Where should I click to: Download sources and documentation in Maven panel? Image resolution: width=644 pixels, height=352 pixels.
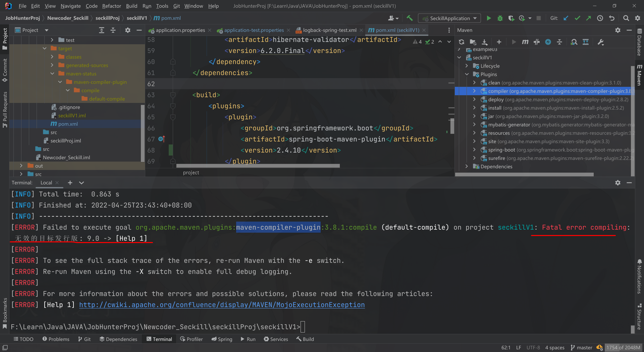[x=485, y=42]
